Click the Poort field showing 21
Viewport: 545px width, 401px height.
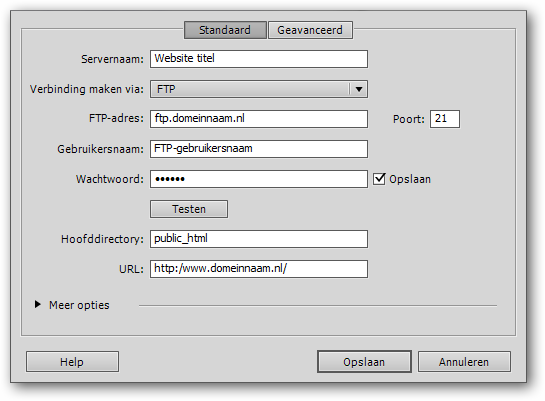445,119
